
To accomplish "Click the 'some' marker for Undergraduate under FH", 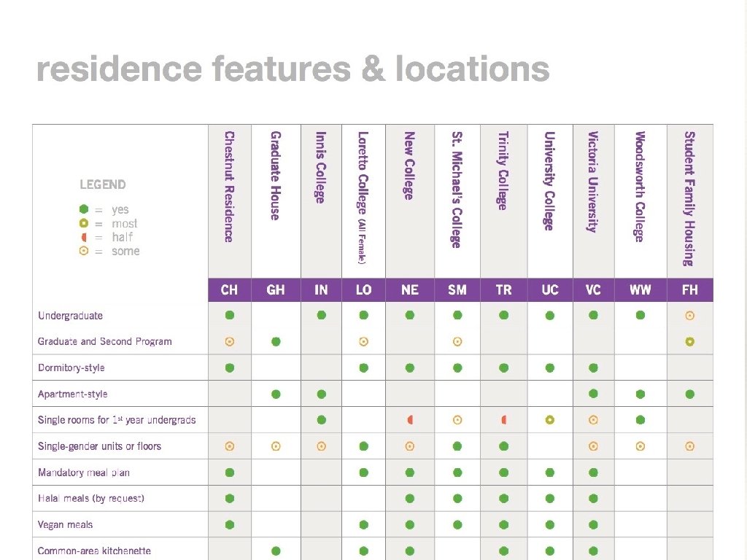I will [690, 315].
